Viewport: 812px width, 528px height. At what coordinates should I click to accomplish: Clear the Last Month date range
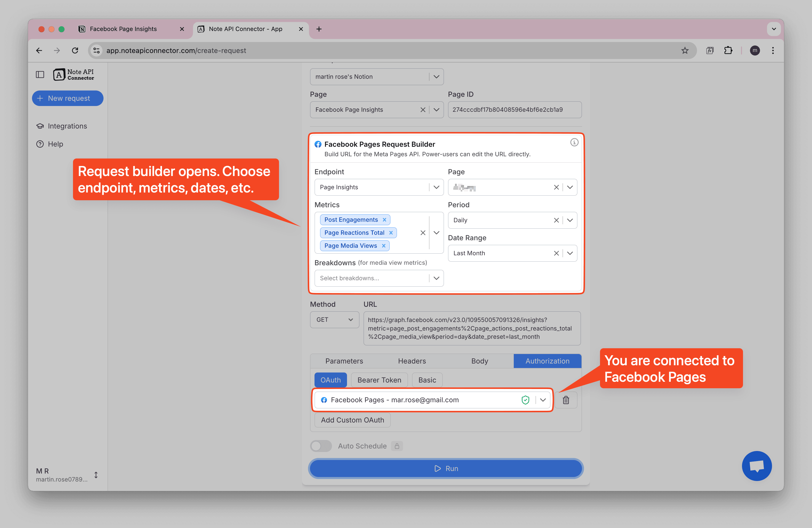click(556, 253)
